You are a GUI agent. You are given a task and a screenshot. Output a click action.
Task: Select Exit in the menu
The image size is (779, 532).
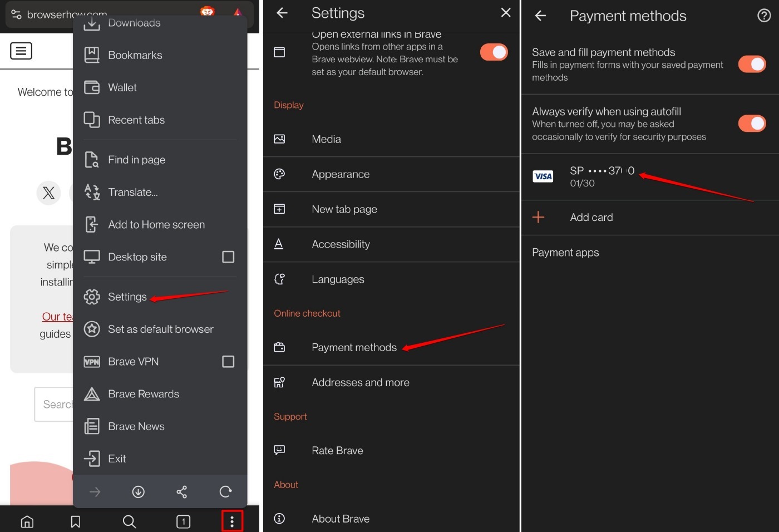[x=160, y=459]
